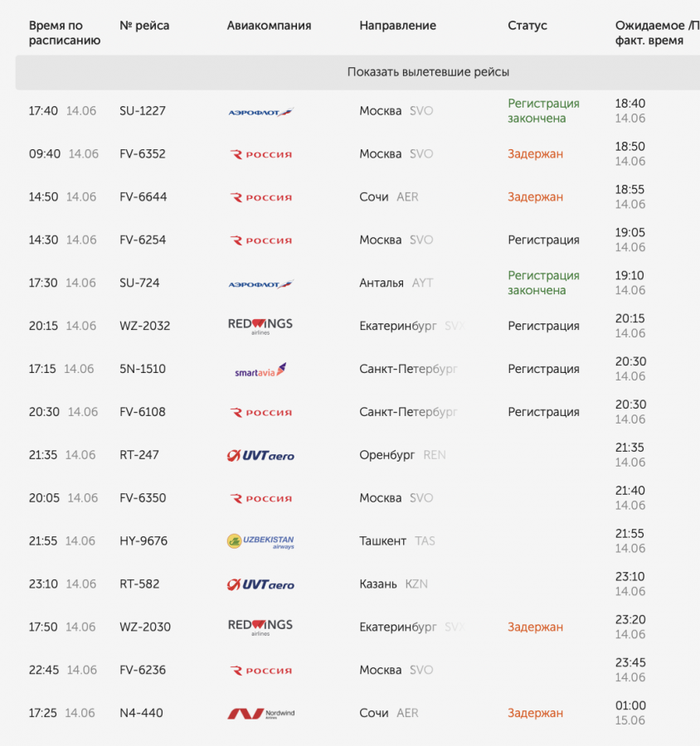Click the UVT Aero logo for RT-582
The image size is (700, 746).
pyautogui.click(x=260, y=584)
